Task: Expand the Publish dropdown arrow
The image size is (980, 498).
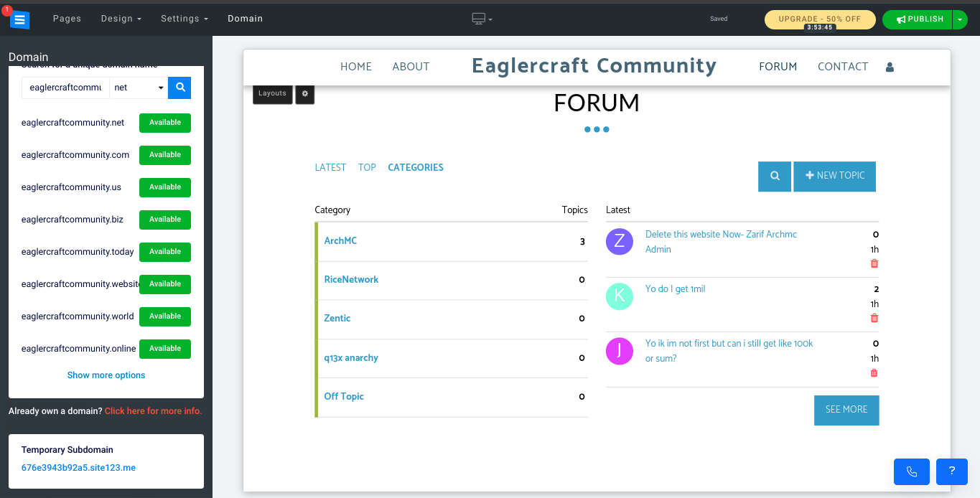Action: (961, 19)
